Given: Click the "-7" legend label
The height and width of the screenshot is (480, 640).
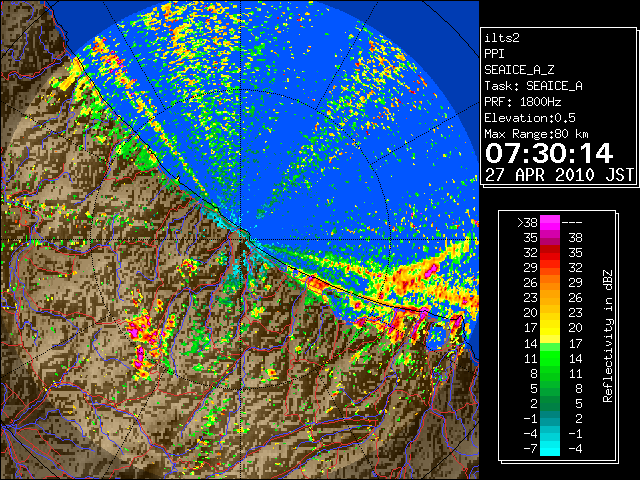Looking at the screenshot, I should [x=530, y=448].
